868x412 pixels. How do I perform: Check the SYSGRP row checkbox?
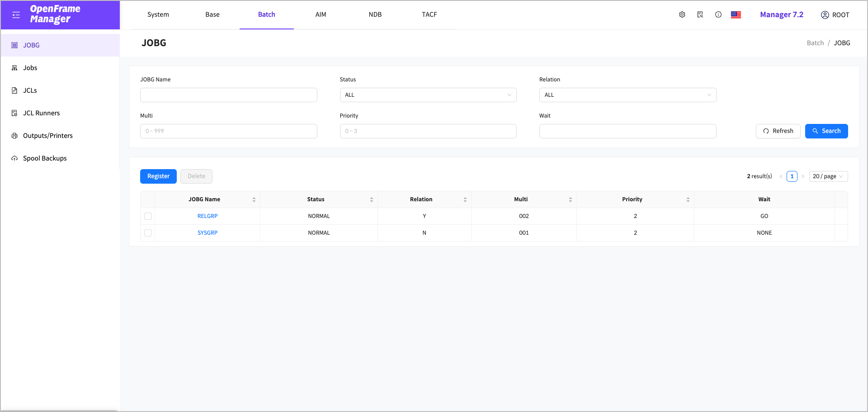coord(148,233)
